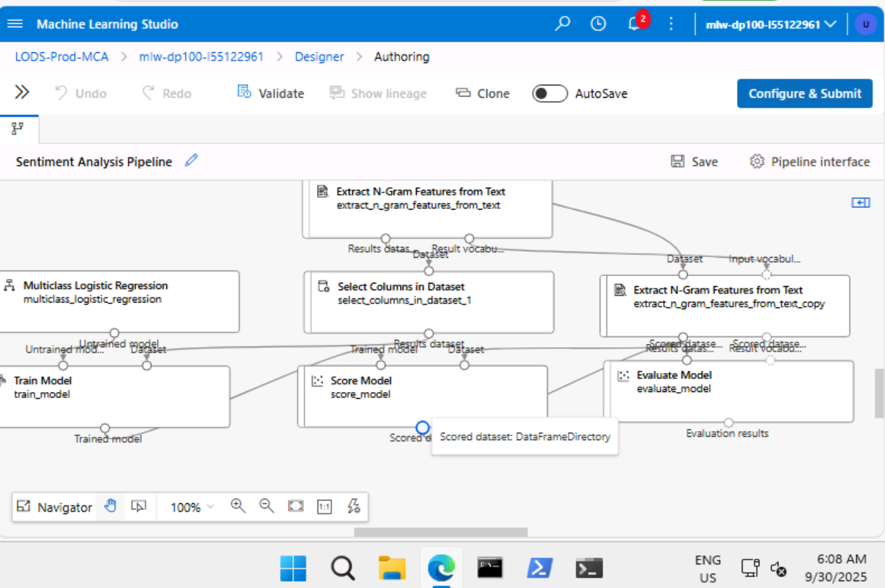Open notifications bell with badge
885x588 pixels.
635,24
